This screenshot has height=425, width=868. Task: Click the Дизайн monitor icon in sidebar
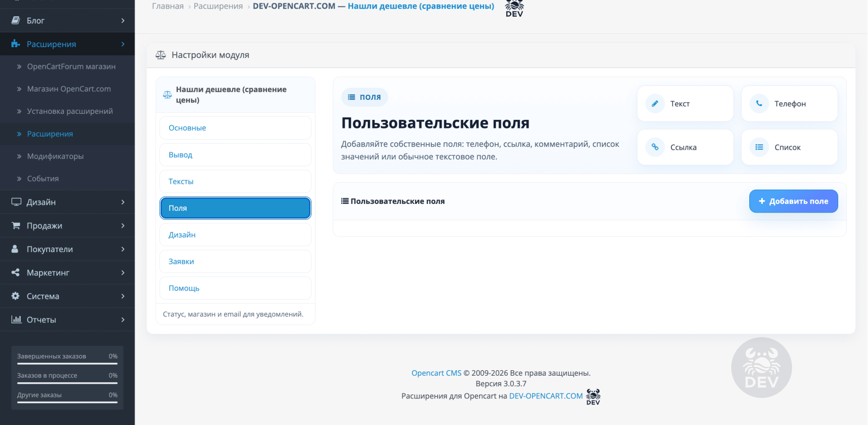point(16,202)
